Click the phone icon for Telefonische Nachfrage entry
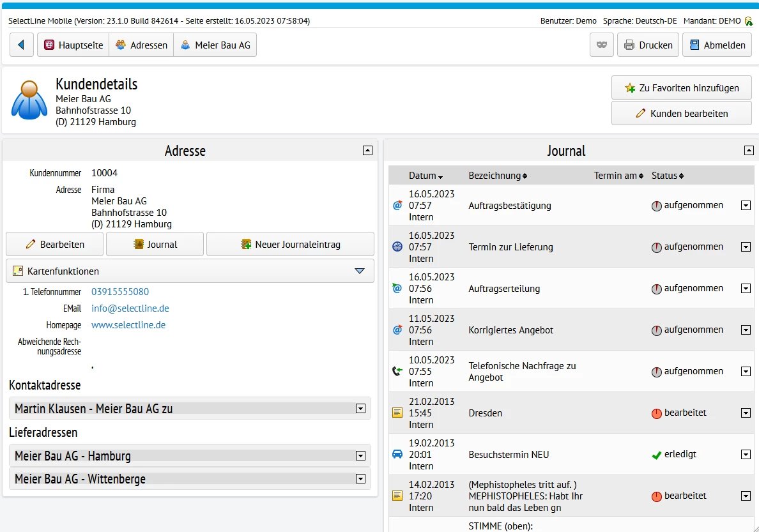 [397, 371]
